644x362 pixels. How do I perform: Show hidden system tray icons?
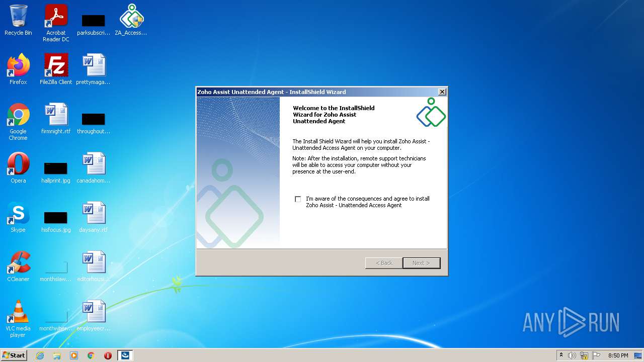561,355
